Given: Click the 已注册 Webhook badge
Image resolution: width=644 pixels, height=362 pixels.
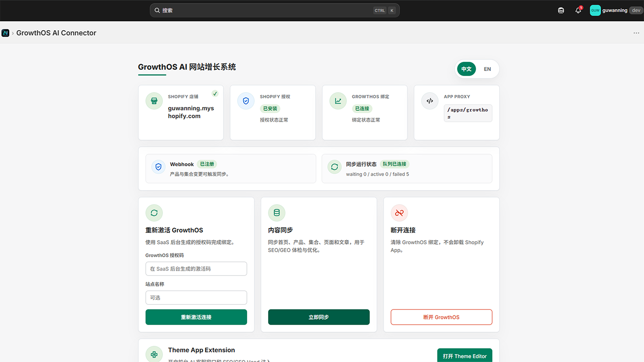Looking at the screenshot, I should click(x=207, y=164).
